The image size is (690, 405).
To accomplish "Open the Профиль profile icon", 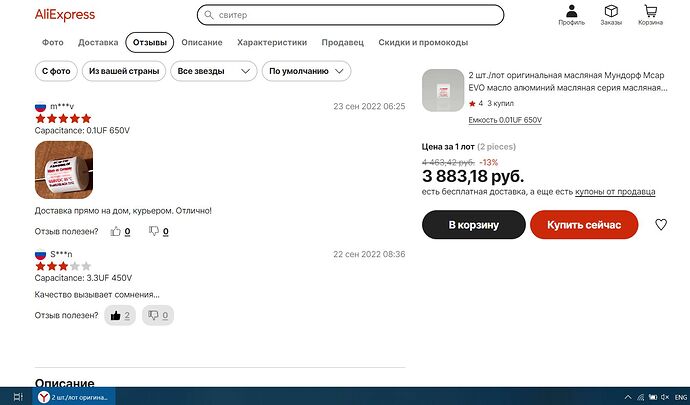I will click(x=572, y=15).
